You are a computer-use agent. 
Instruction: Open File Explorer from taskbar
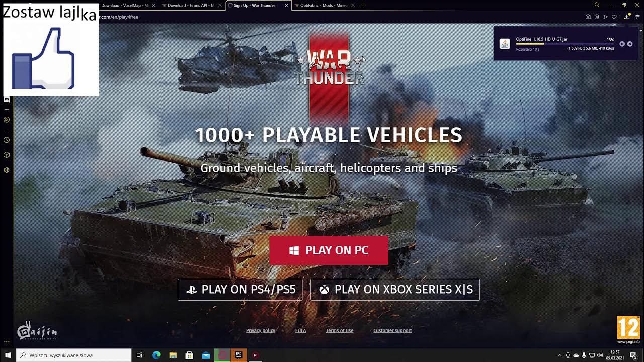point(173,355)
